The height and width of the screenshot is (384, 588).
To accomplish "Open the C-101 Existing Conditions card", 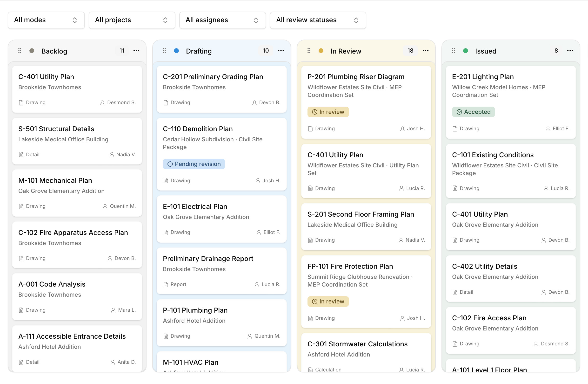I will point(511,171).
